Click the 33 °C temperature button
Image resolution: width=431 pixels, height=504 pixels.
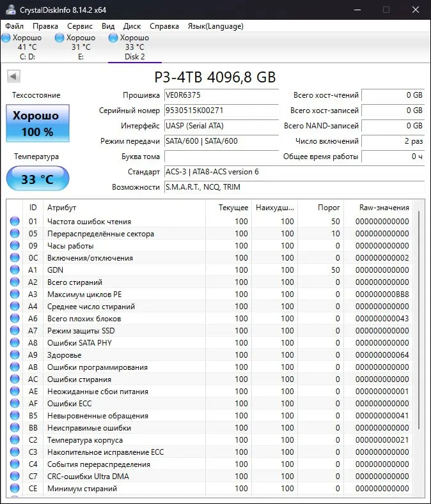(x=38, y=178)
